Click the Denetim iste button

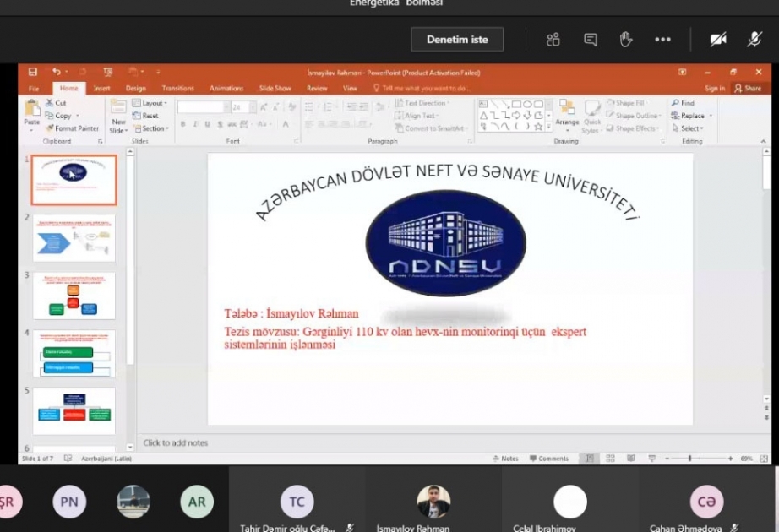tap(457, 39)
